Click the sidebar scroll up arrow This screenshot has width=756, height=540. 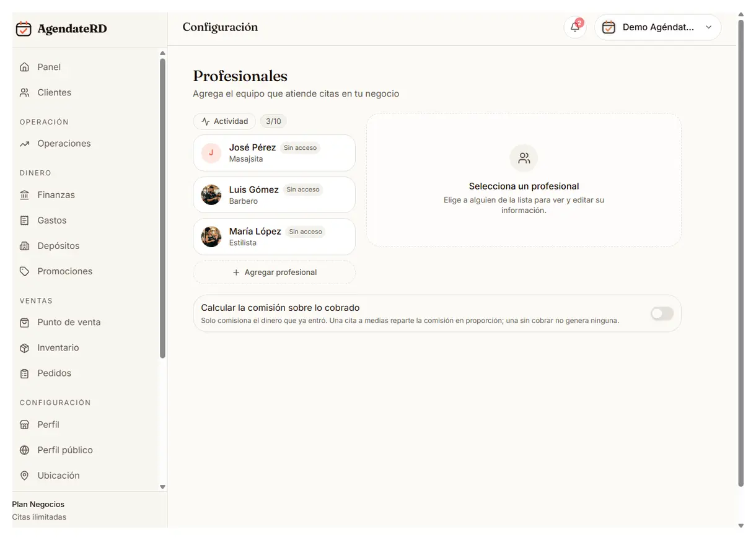[163, 53]
